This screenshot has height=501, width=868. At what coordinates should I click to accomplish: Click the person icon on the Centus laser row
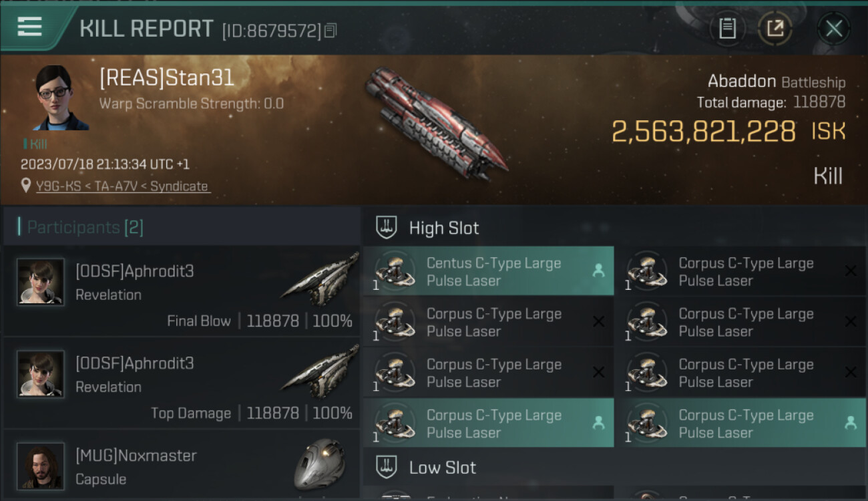point(598,271)
